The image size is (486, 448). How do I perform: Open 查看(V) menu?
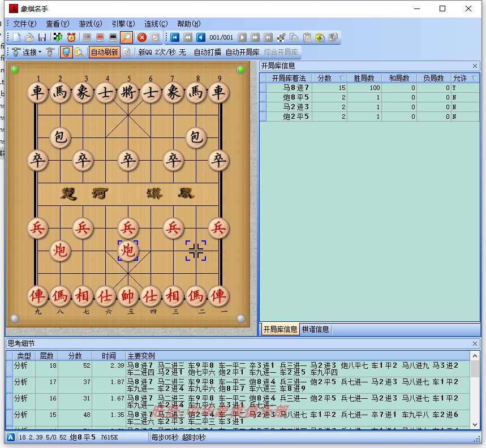tap(58, 24)
